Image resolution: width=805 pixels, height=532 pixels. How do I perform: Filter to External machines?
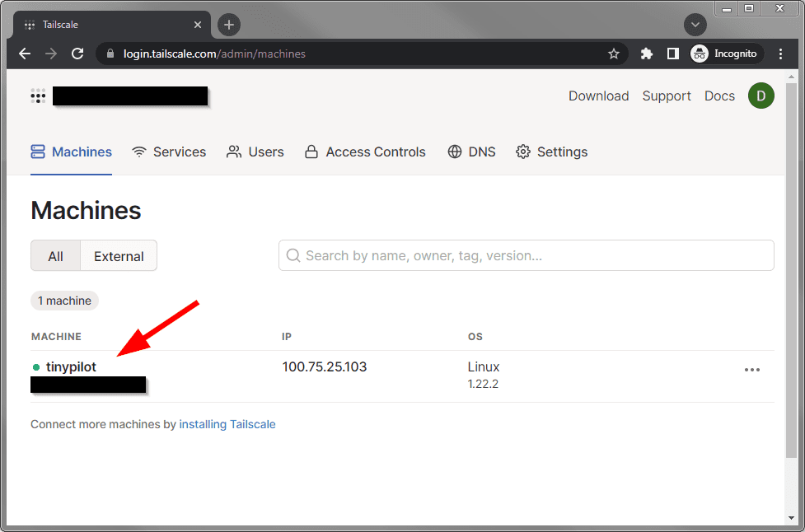119,256
